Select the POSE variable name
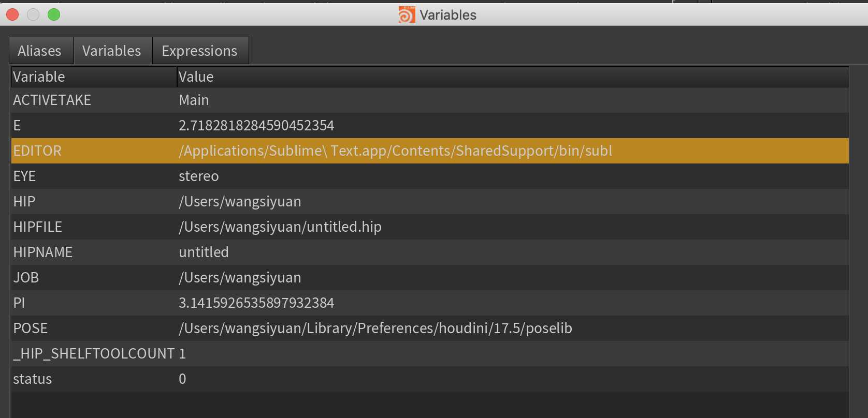The width and height of the screenshot is (868, 418). pos(31,328)
